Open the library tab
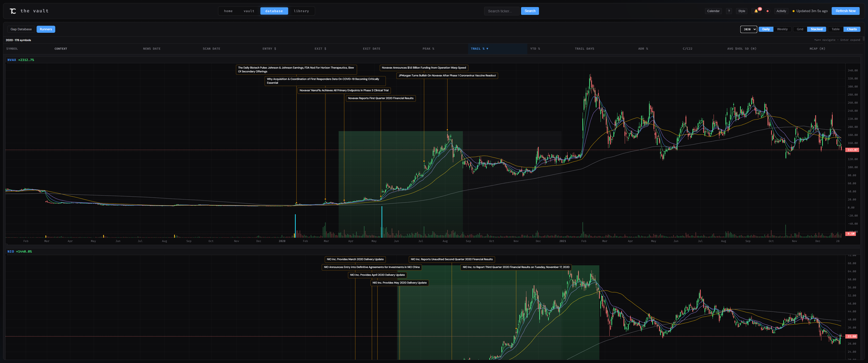Viewport: 868px width, 363px height. (301, 11)
